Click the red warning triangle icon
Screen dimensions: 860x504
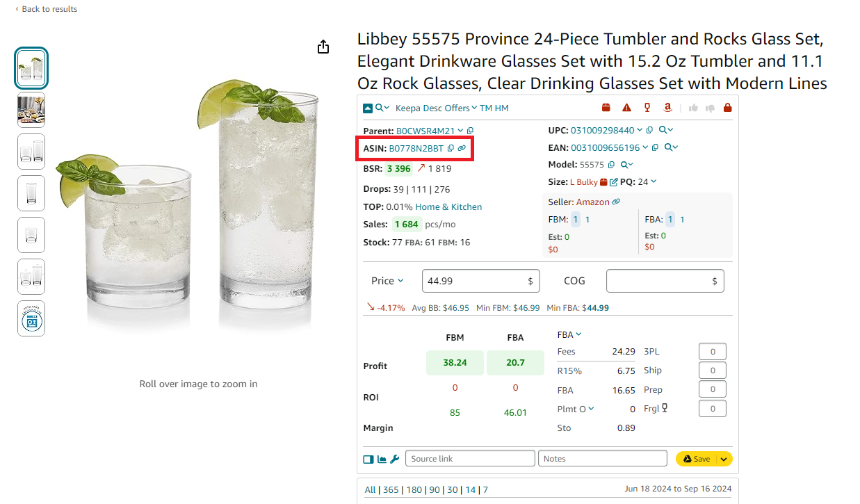coord(626,108)
